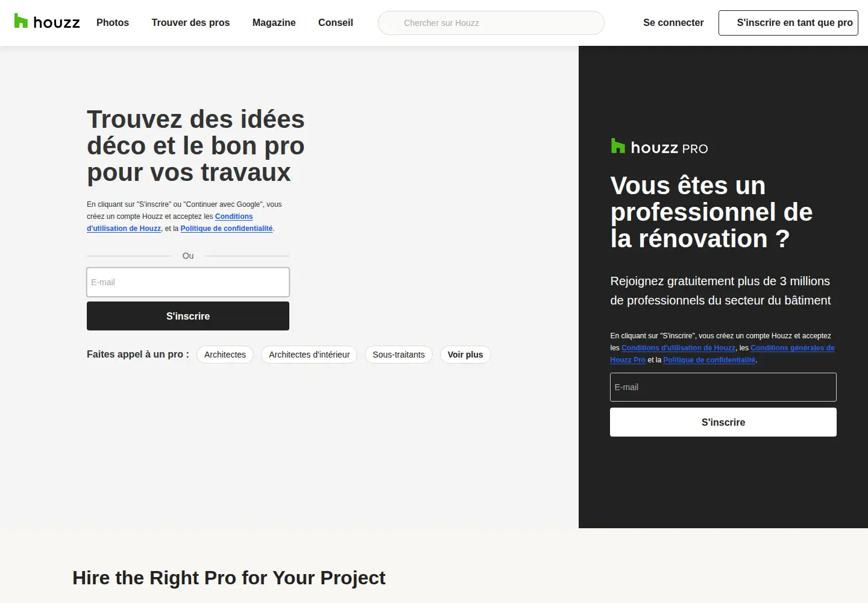Screen dimensions: 868x603
Task: Click Hire the Right Pro for Your Project heading
Action: click(229, 578)
